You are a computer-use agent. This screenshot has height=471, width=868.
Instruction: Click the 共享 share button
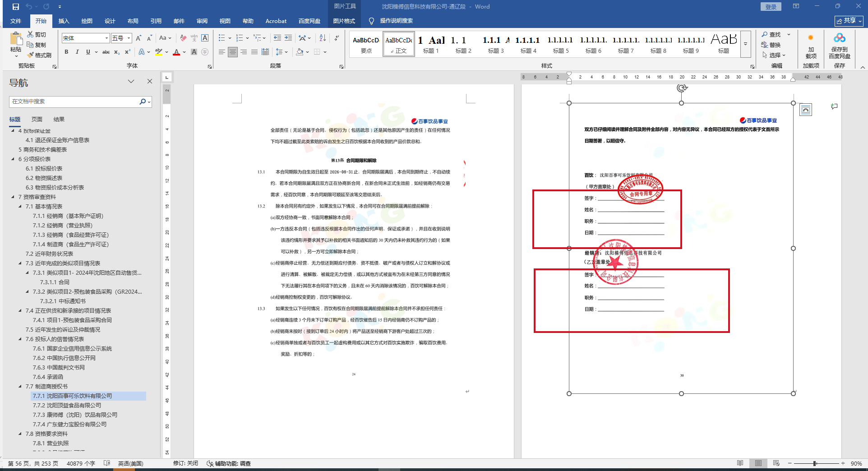(849, 21)
